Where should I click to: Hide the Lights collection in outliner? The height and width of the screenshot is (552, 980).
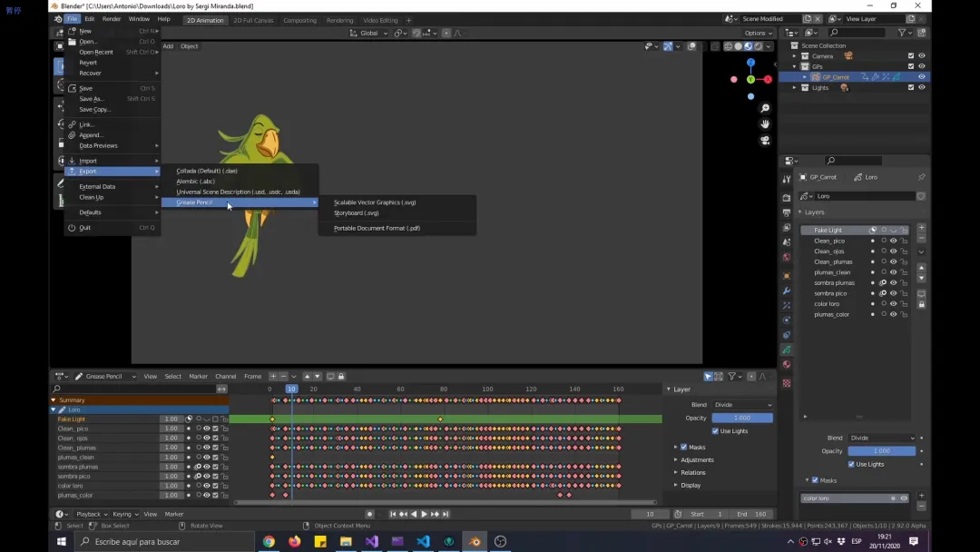click(x=921, y=87)
